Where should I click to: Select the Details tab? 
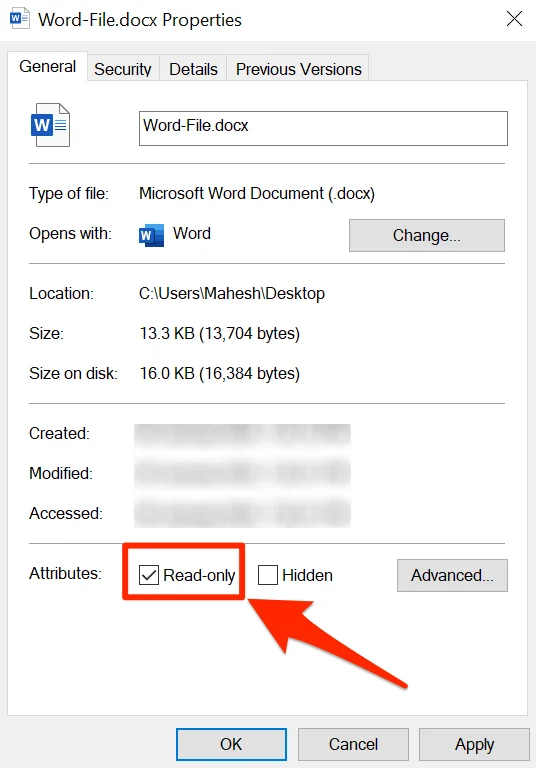point(193,69)
